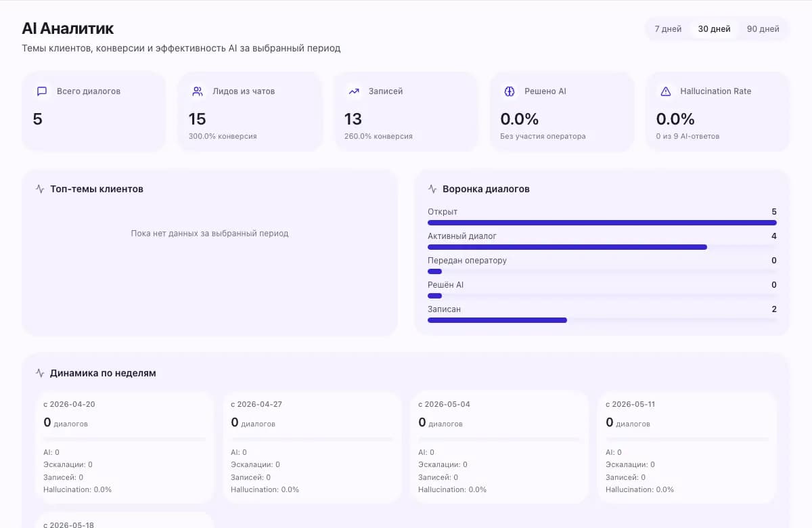Click the people icon beside Лидов из чатов
This screenshot has width=812, height=528.
(198, 91)
